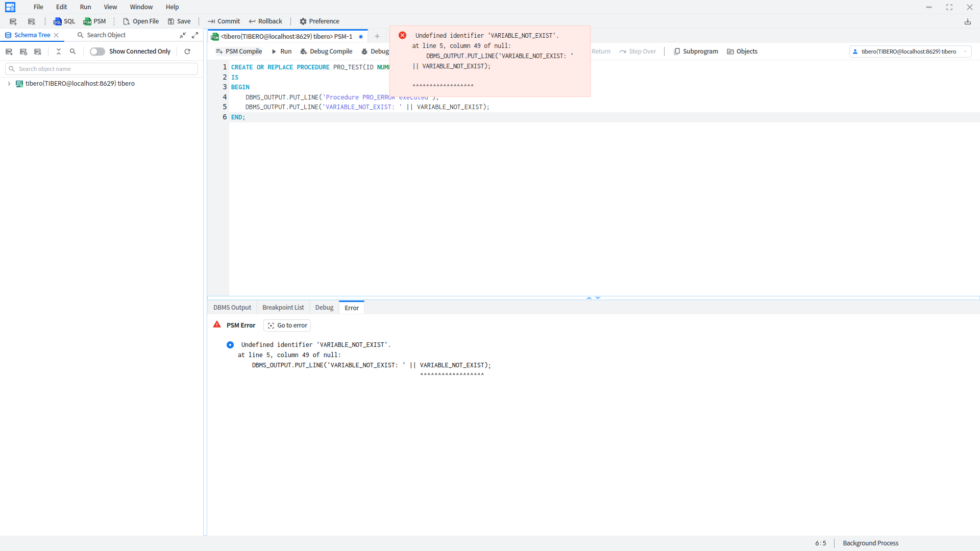The height and width of the screenshot is (551, 980).
Task: Click the PSM Compile button
Action: (x=239, y=52)
